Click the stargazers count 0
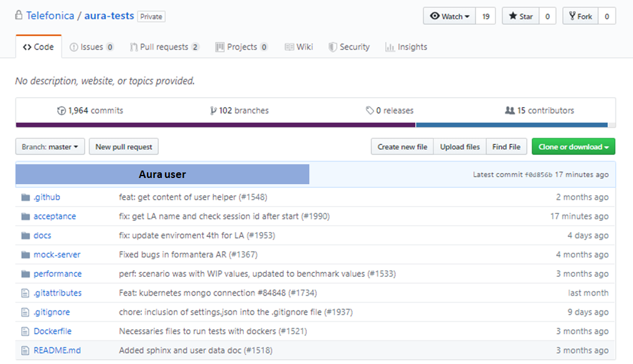The width and height of the screenshot is (633, 364). pos(547,16)
